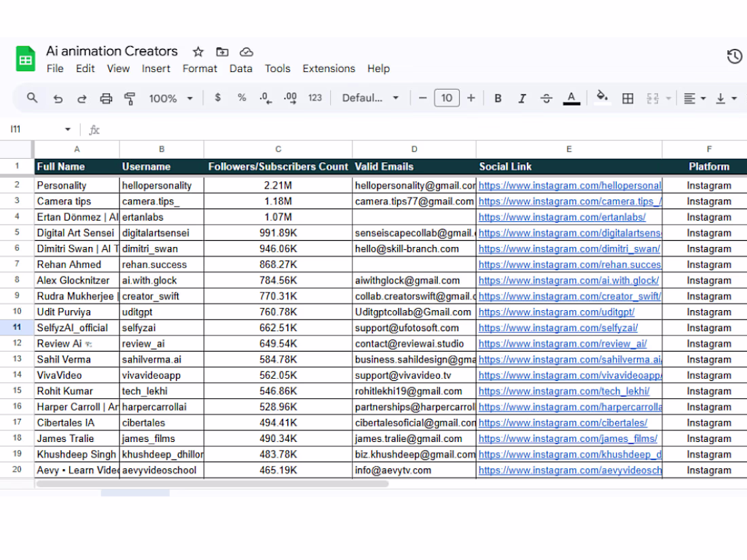Open the cibertales Instagram link
747x560 pixels.
(x=563, y=423)
